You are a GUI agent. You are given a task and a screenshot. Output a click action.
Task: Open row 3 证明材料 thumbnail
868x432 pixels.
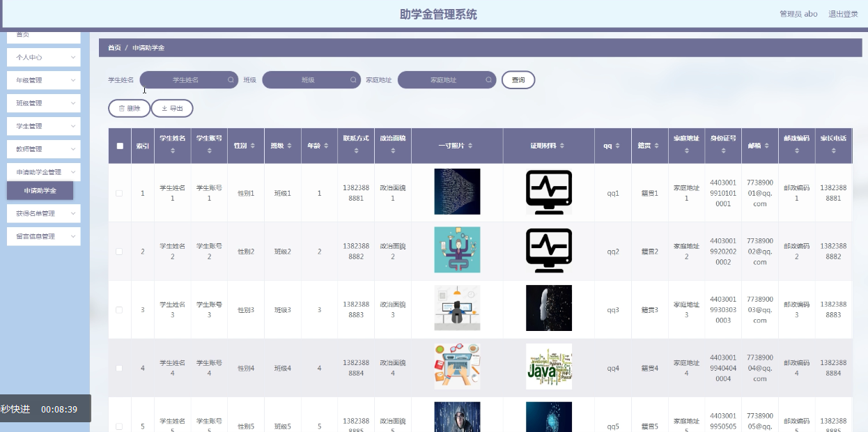coord(549,308)
